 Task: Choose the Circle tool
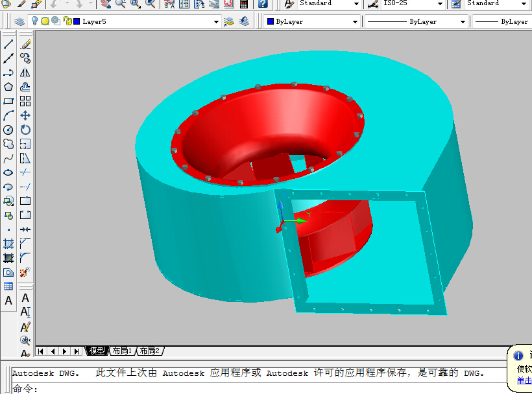(8, 130)
